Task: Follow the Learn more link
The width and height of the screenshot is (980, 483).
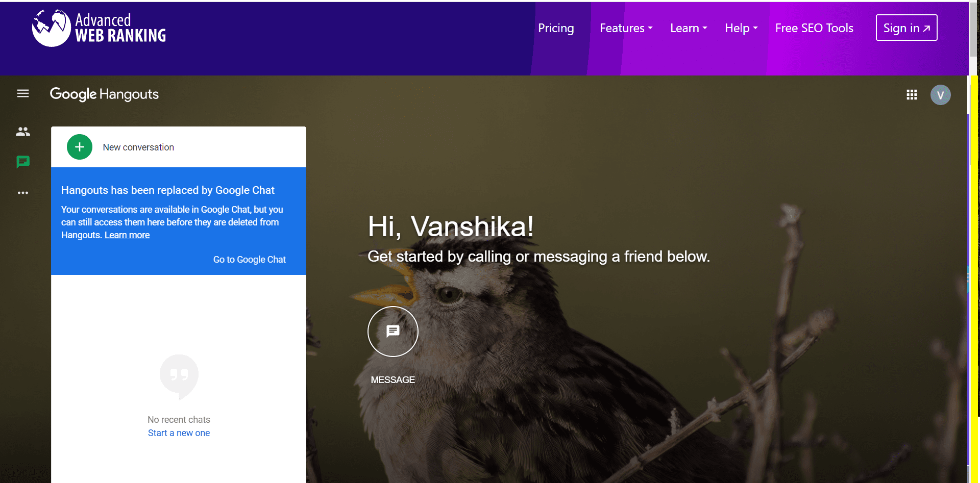Action: 127,235
